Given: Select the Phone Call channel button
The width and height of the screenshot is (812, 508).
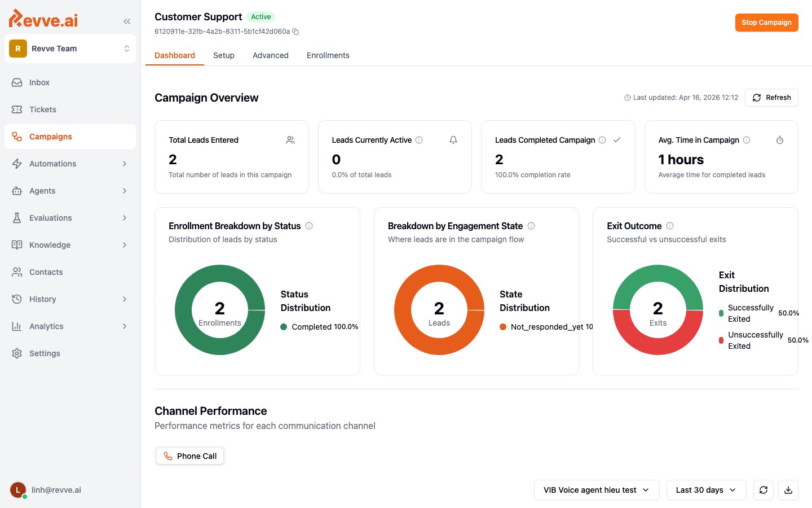Looking at the screenshot, I should click(x=190, y=456).
